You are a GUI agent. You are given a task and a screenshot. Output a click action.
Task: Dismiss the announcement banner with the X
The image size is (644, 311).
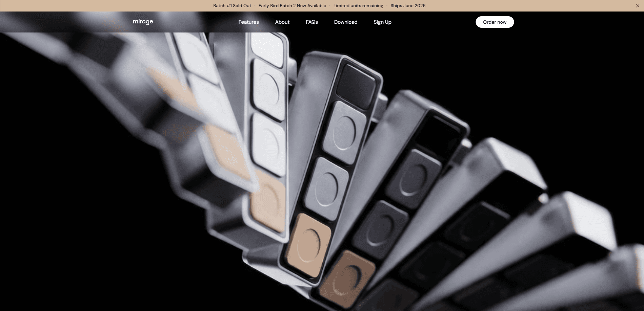pyautogui.click(x=638, y=6)
